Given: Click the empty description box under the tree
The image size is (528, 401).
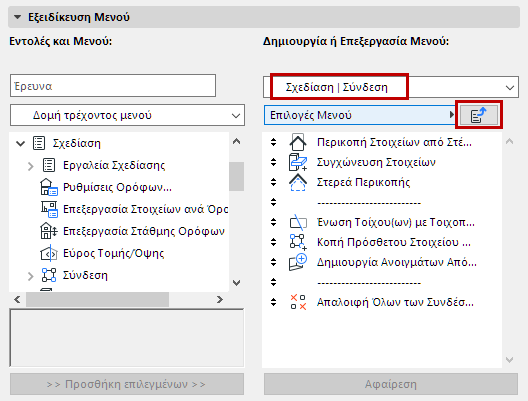Looking at the screenshot, I should pos(127,338).
